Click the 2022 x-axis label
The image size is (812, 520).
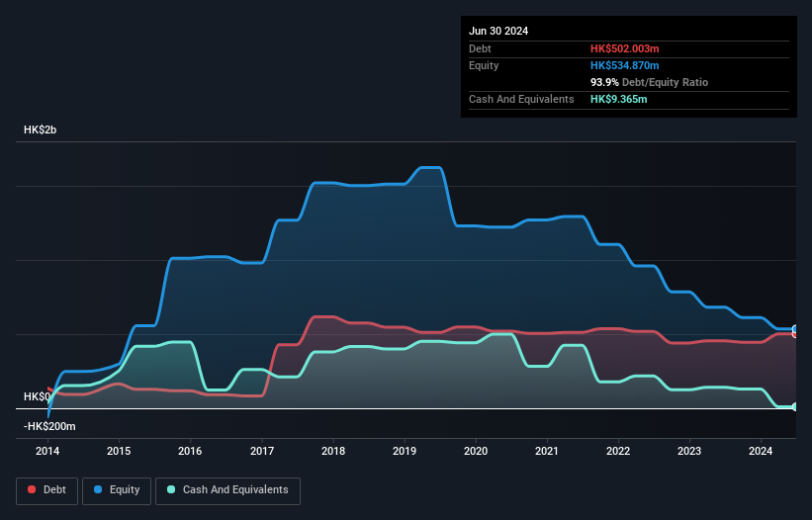click(618, 451)
